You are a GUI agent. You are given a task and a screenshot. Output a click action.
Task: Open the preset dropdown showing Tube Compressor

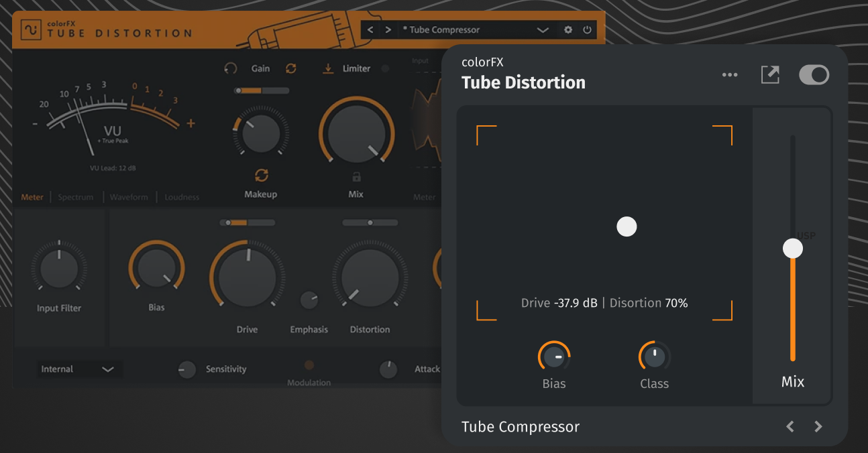click(x=476, y=29)
